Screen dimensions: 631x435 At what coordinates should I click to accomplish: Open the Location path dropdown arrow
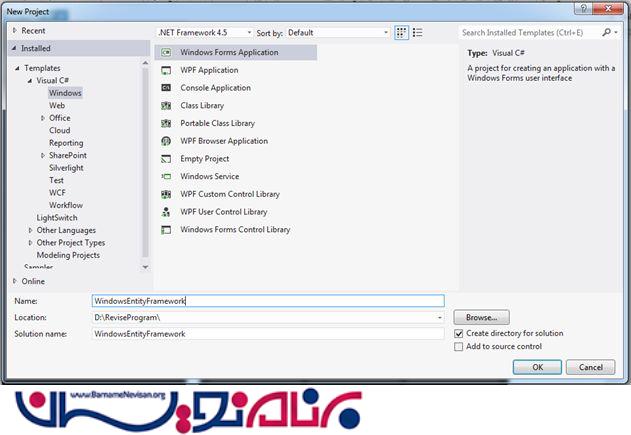pos(439,317)
